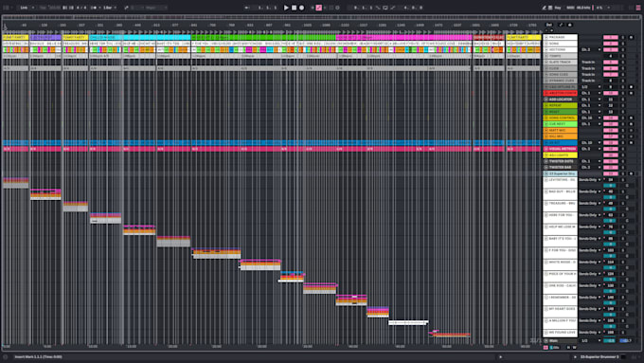Unfold the SLATE TRACK track

(x=546, y=62)
